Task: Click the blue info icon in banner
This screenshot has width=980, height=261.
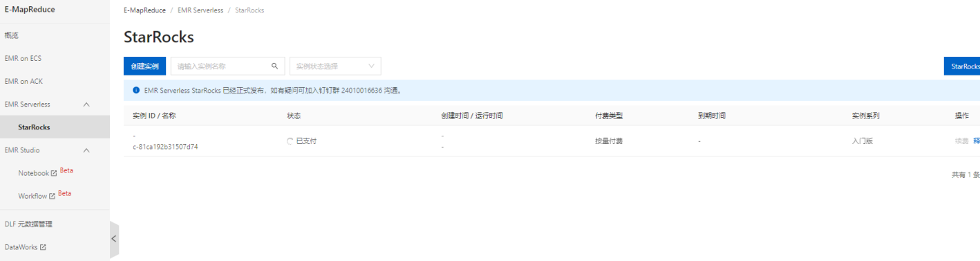Action: coord(136,90)
